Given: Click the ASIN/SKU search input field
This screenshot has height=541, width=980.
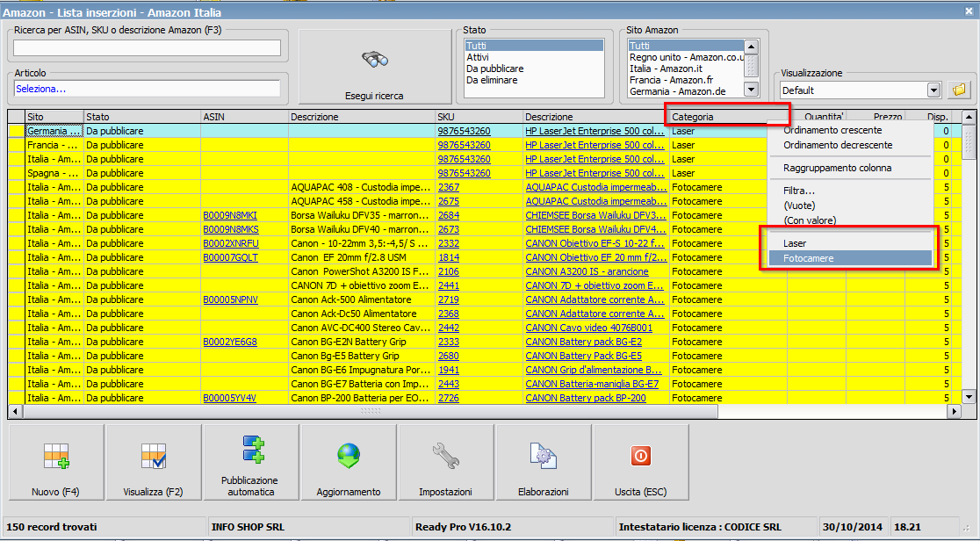Looking at the screenshot, I should coord(147,47).
